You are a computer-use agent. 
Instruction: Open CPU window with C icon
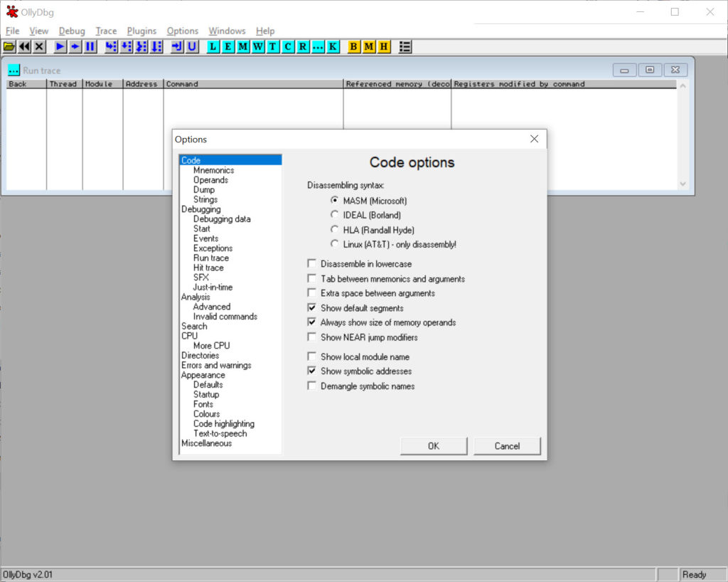(288, 46)
